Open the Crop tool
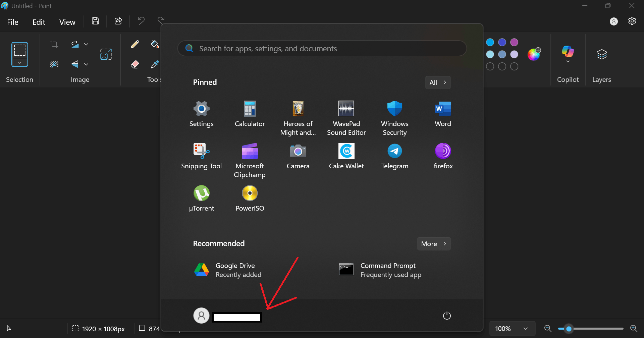 [x=54, y=44]
